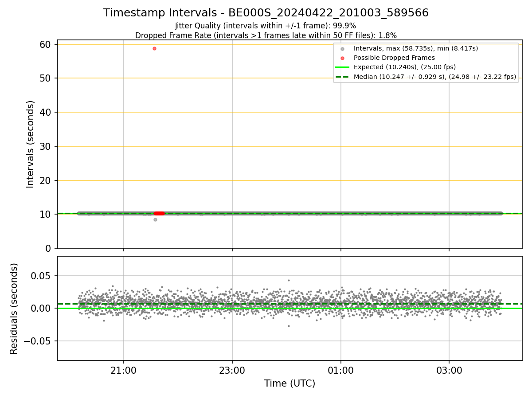Click the '03:00' x-axis tick label
Viewport: 532px width, 399px height.
[x=449, y=371]
